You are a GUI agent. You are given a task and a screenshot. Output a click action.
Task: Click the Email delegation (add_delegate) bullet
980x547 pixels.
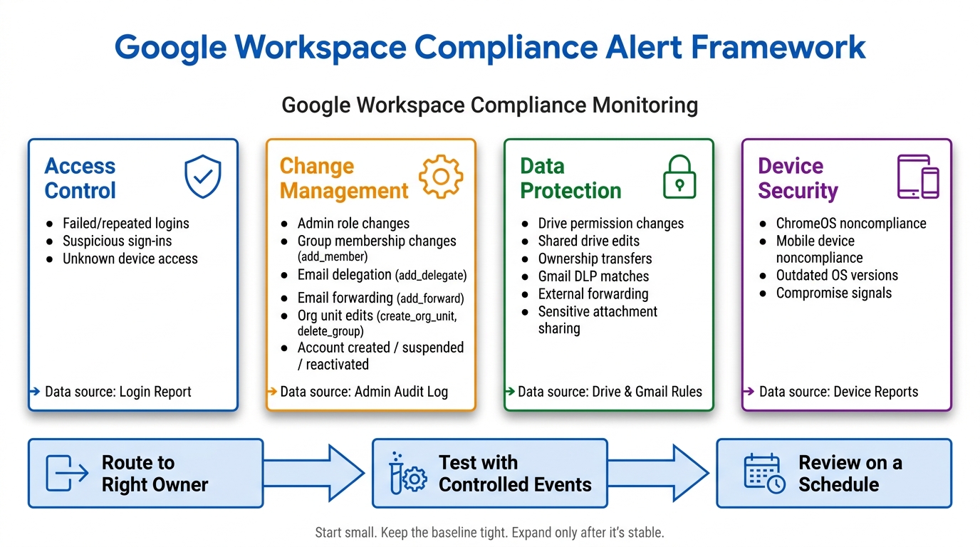click(374, 275)
